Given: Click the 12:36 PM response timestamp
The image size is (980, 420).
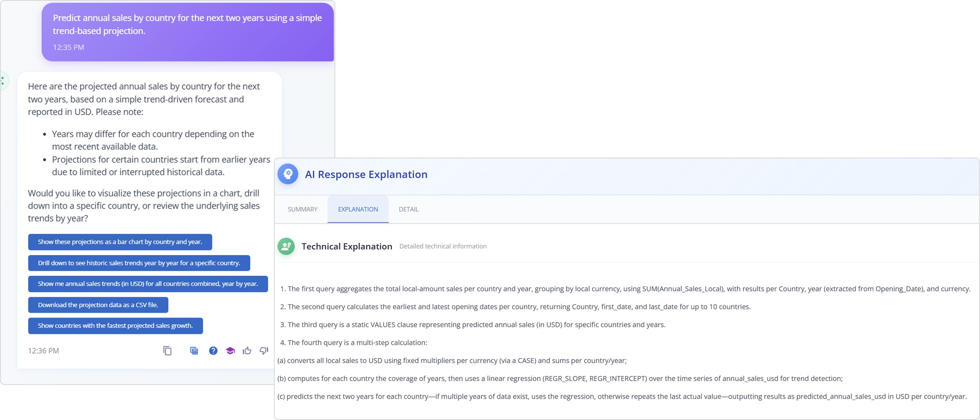Looking at the screenshot, I should [43, 351].
